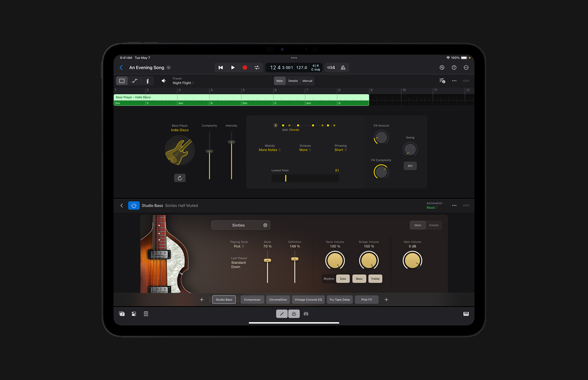Open the Browser icon at bottom left
This screenshot has height=380, width=588.
122,313
